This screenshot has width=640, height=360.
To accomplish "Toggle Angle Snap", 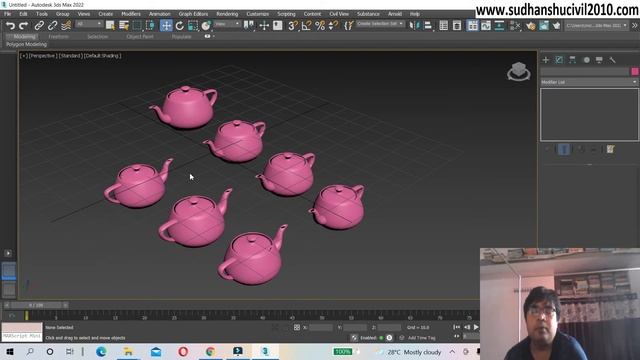I will tap(306, 26).
